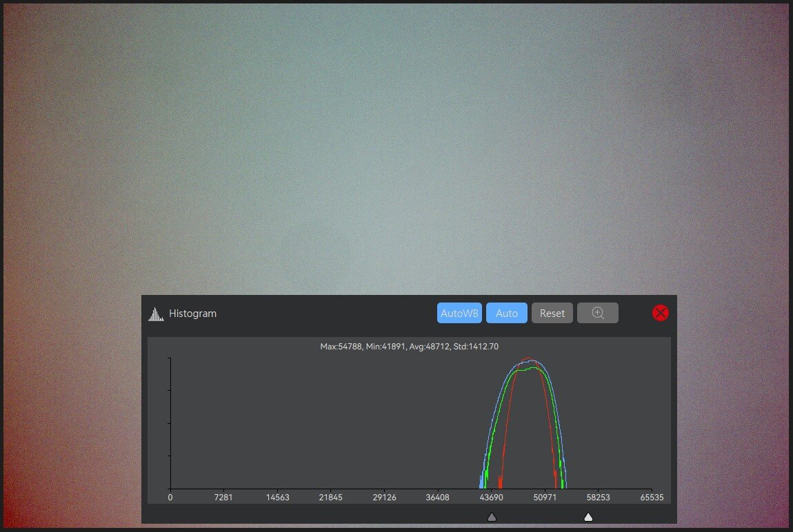Click the red histogram curve peak

[528, 359]
